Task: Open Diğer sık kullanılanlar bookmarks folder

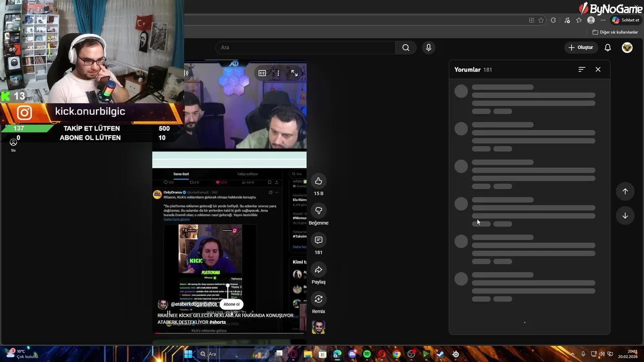Action: click(x=615, y=32)
